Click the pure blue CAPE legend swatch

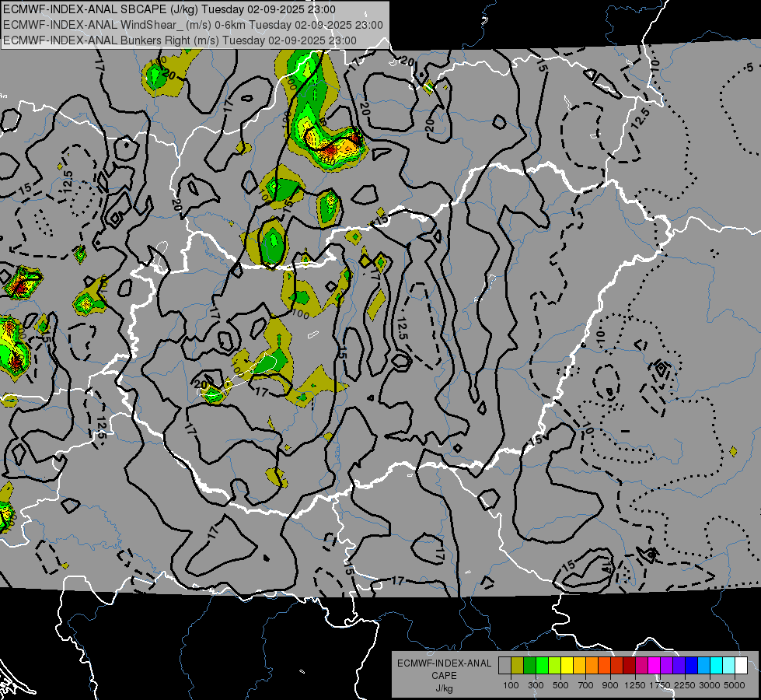692,665
